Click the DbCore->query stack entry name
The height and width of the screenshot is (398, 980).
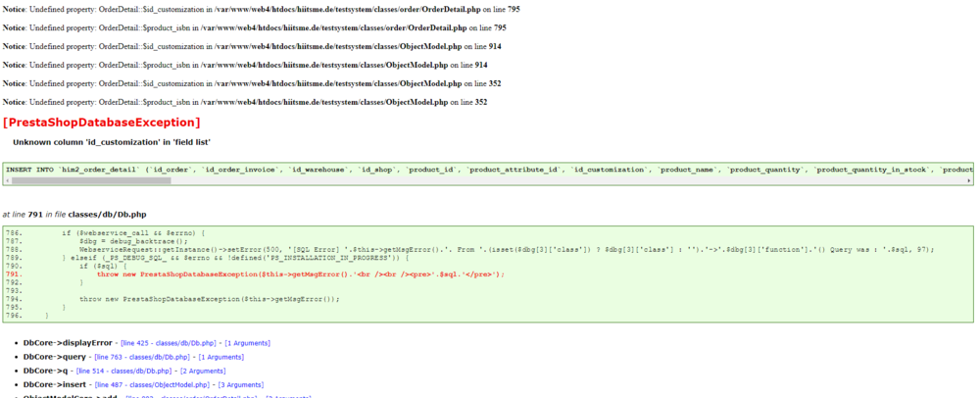coord(54,358)
